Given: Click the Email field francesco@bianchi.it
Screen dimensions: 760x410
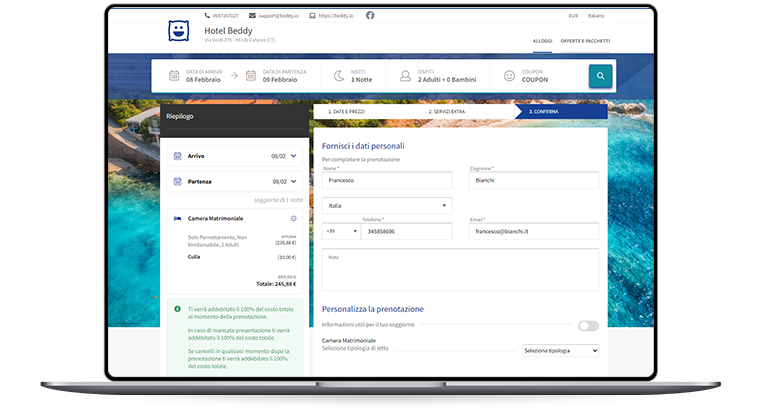Looking at the screenshot, I should click(x=534, y=231).
